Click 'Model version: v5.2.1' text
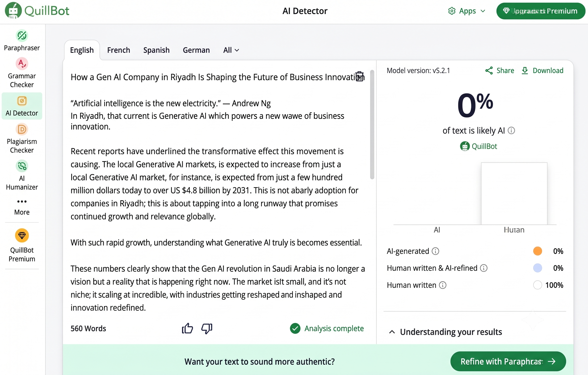588x375 pixels. coord(418,71)
